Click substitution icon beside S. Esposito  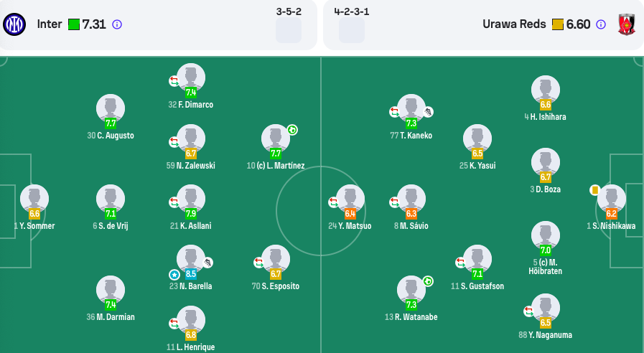click(258, 263)
